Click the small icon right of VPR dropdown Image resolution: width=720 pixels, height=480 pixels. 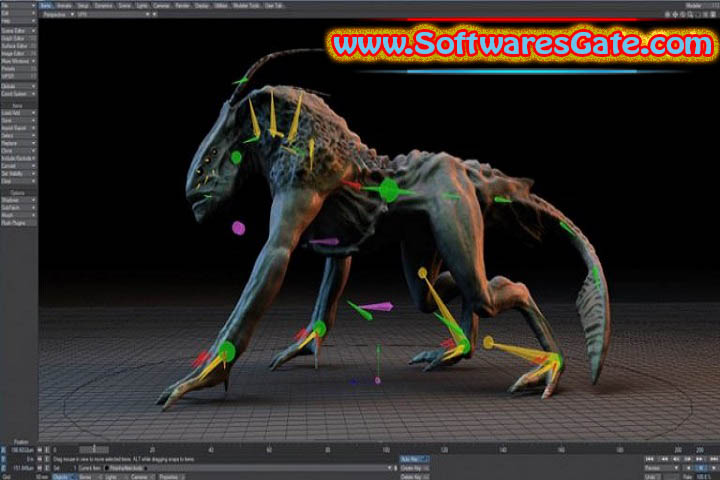coord(155,14)
